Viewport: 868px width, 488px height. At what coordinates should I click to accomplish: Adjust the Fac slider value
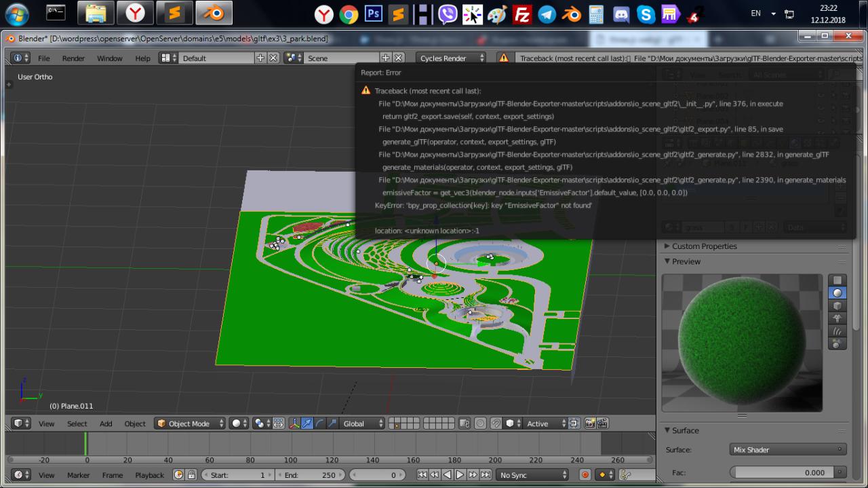coord(781,472)
